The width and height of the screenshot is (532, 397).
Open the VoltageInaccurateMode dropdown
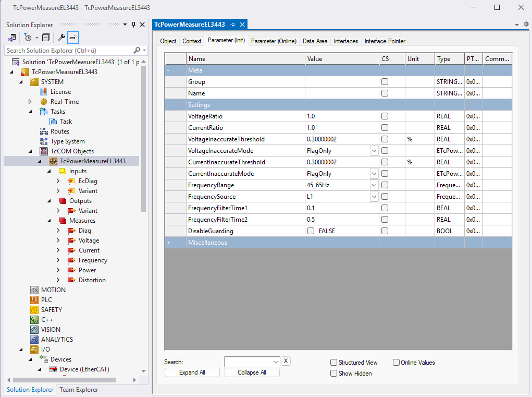(x=374, y=151)
